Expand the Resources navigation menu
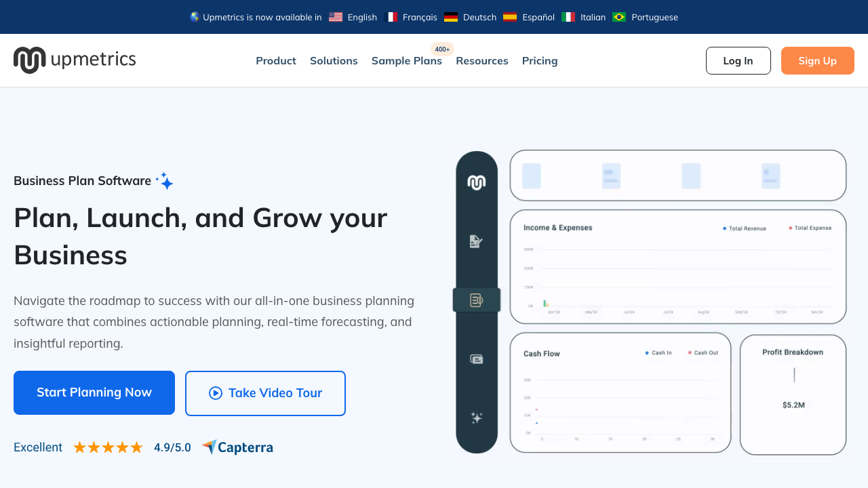This screenshot has height=488, width=868. tap(482, 61)
